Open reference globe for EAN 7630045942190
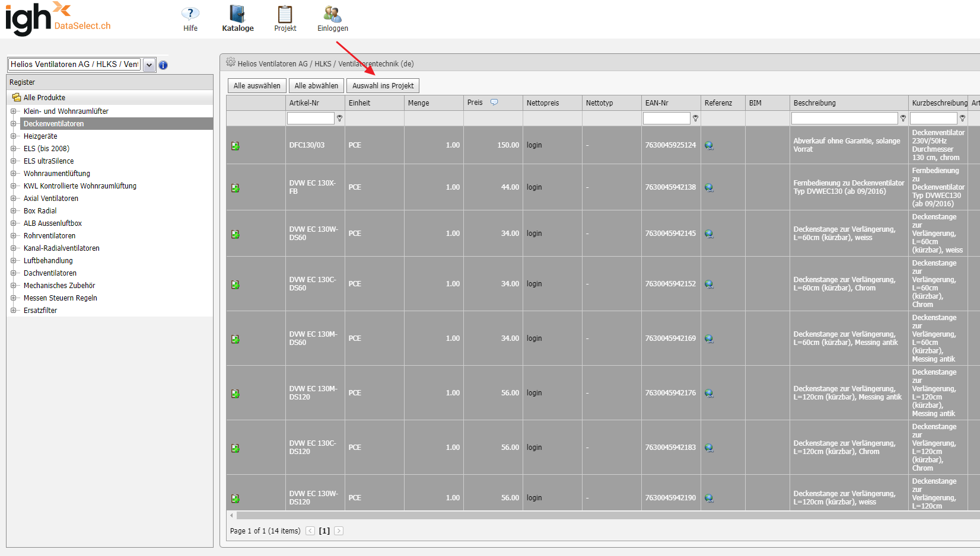Image resolution: width=980 pixels, height=556 pixels. (709, 499)
